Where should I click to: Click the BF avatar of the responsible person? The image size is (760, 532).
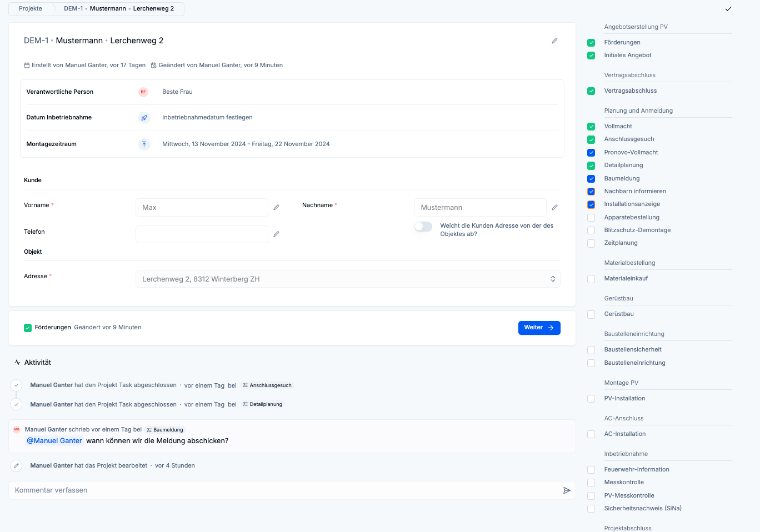(x=143, y=92)
